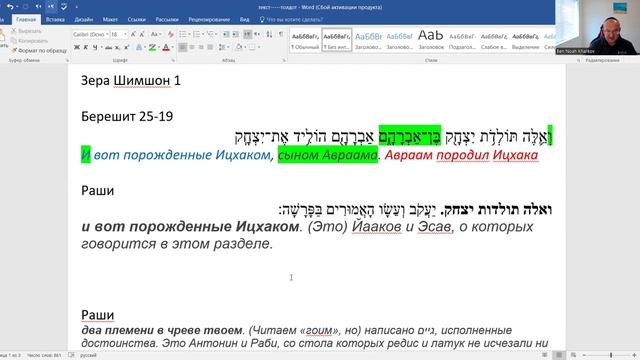This screenshot has height=360, width=640.
Task: Expand font dialog launcher in Шрифт group
Action: tap(173, 60)
